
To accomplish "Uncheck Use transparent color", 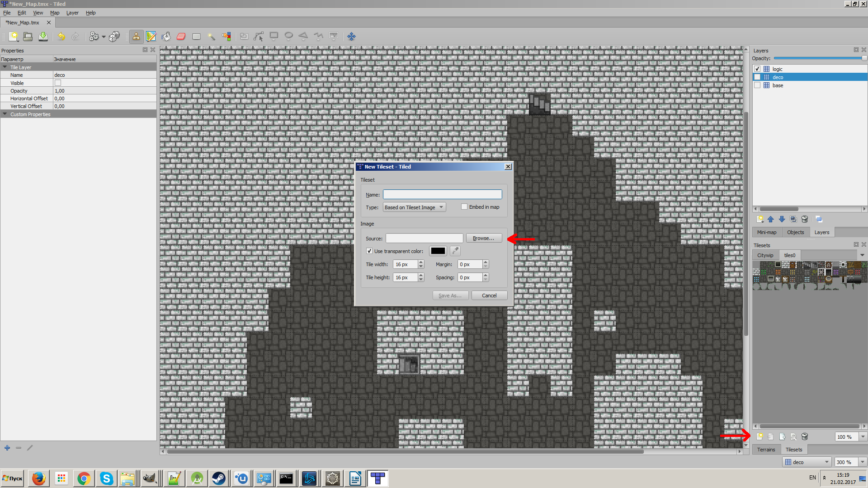I will (x=369, y=251).
